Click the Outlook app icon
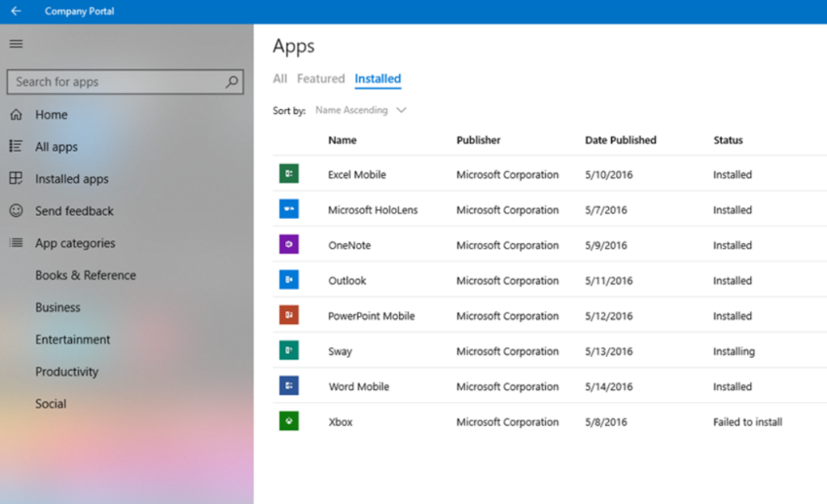Viewport: 827px width, 504px height. 289,279
